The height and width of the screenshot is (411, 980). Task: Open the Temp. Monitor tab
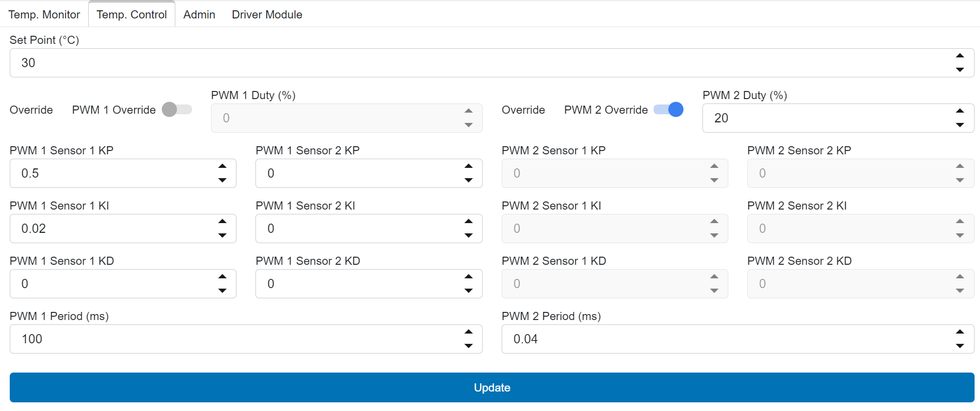[44, 15]
